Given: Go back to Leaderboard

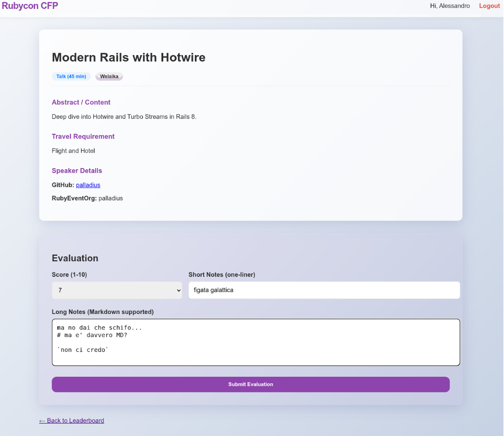Looking at the screenshot, I should (72, 421).
